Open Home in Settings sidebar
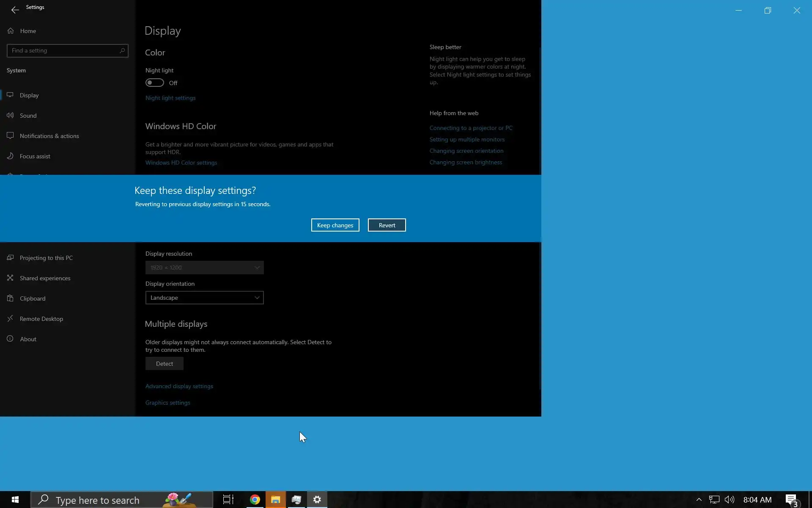The height and width of the screenshot is (508, 812). tap(28, 31)
